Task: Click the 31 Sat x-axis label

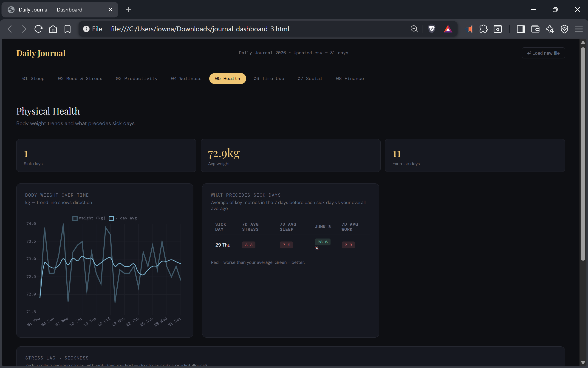Action: [x=175, y=322]
